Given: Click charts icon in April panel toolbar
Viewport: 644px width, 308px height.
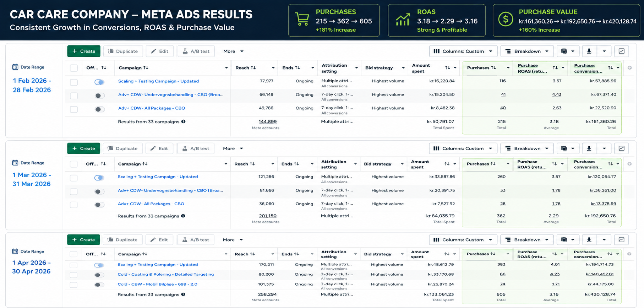Looking at the screenshot, I should coord(622,240).
